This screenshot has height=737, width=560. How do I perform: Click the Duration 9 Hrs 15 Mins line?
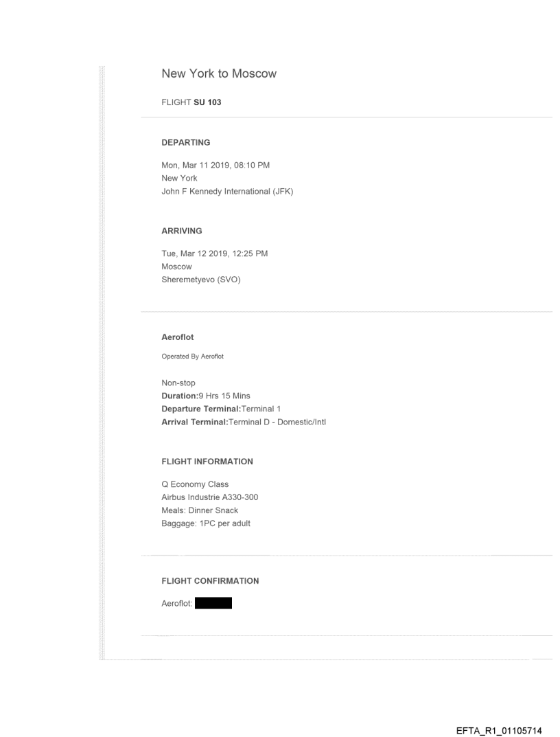click(206, 396)
